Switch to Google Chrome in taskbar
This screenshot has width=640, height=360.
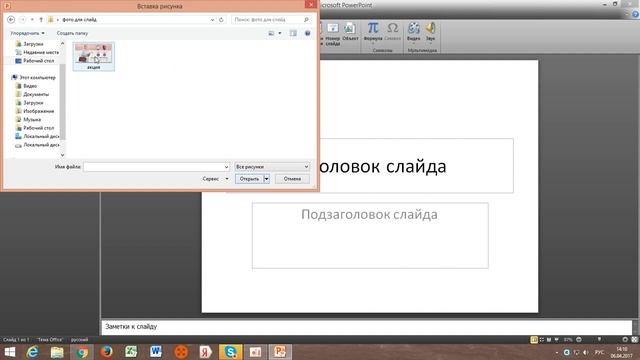tap(82, 352)
